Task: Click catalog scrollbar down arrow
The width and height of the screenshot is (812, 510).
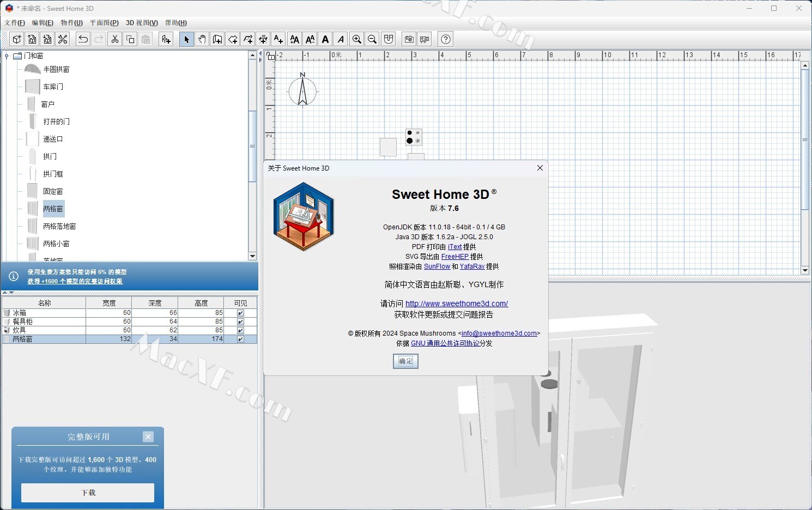Action: coord(252,256)
